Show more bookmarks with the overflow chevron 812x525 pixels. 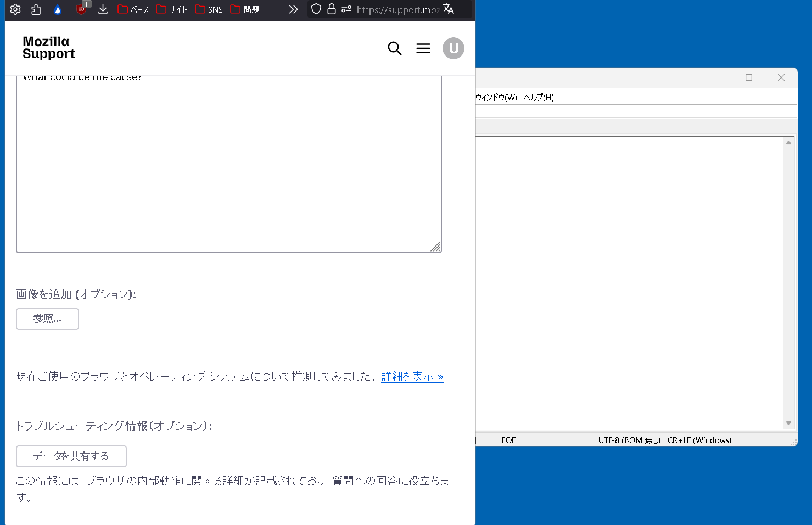click(x=293, y=9)
